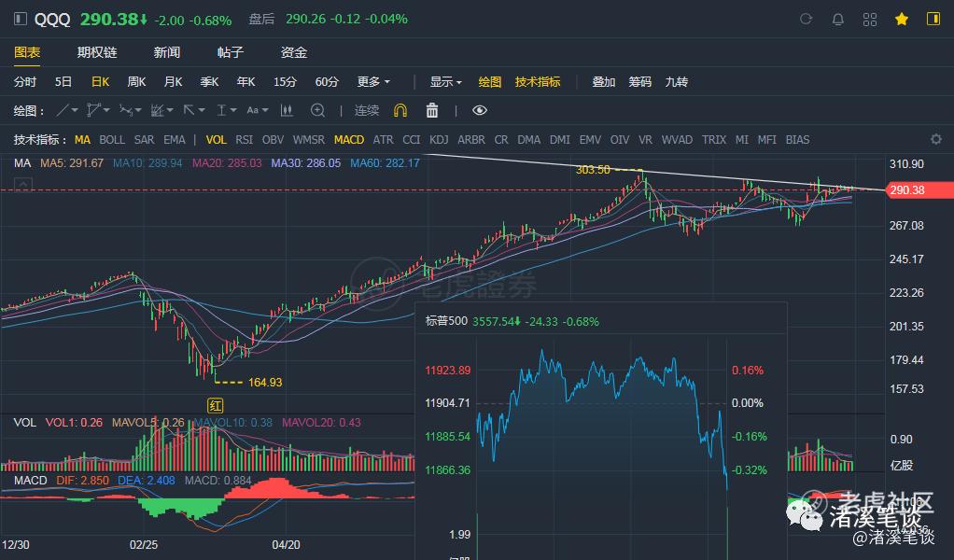Click the magnet snap tool icon
This screenshot has width=954, height=560.
(400, 110)
